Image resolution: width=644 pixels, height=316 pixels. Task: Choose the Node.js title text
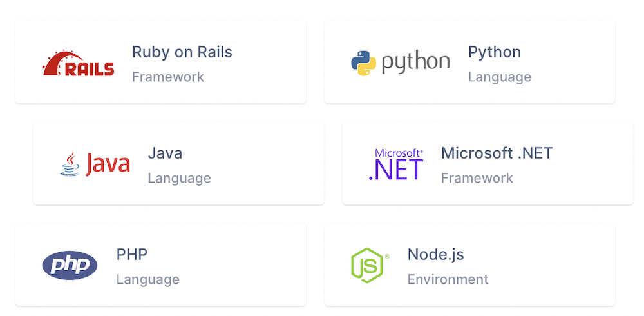tap(435, 254)
